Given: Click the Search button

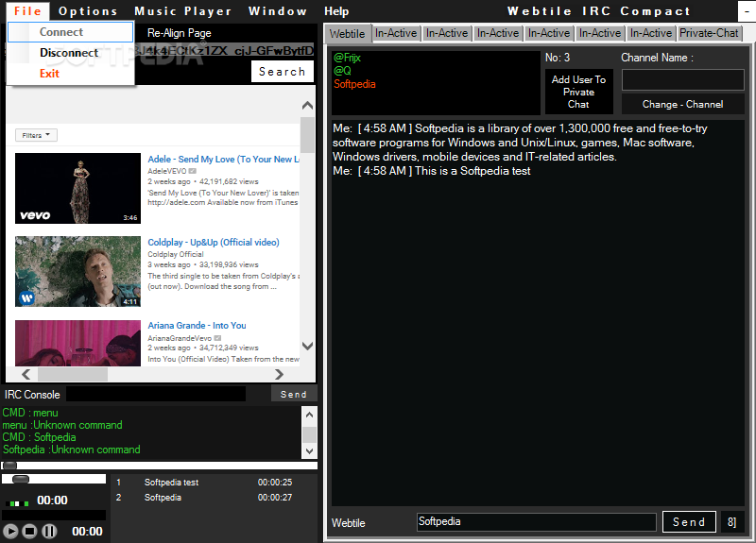Looking at the screenshot, I should pyautogui.click(x=282, y=72).
